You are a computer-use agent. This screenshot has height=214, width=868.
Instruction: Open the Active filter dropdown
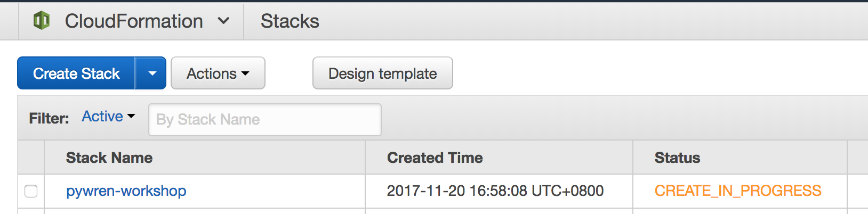(108, 117)
